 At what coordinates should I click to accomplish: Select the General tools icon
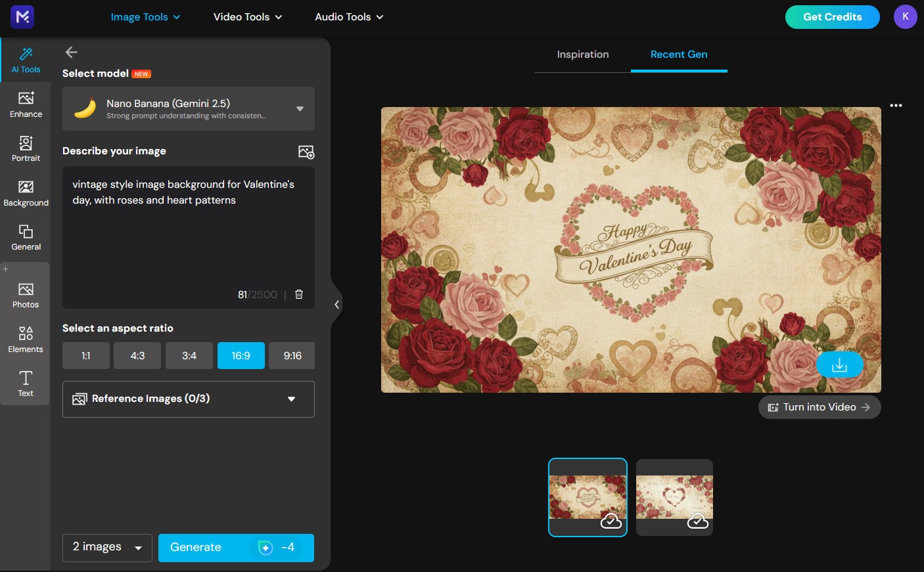pyautogui.click(x=26, y=237)
